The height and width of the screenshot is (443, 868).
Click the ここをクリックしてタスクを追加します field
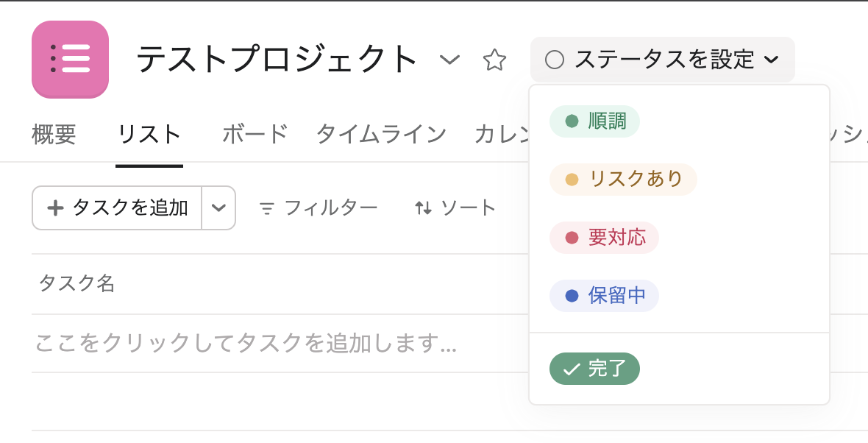pos(246,343)
